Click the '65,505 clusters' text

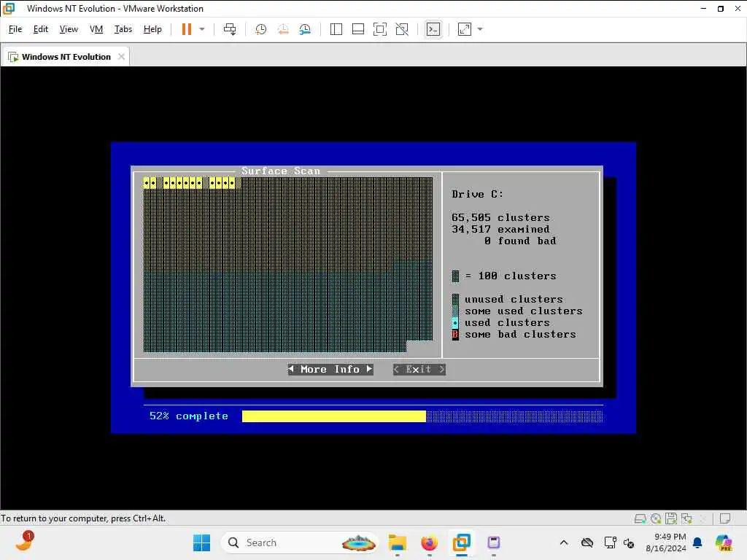tap(500, 217)
